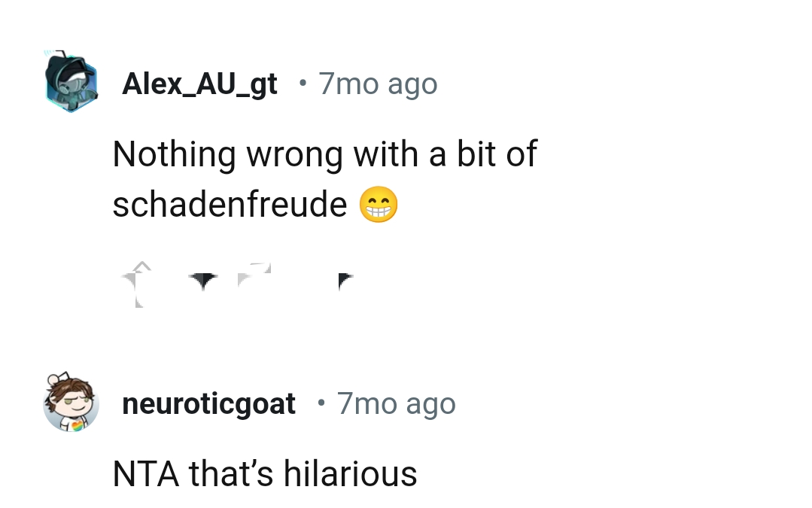Open neuroticgoat's profile via username

(x=208, y=403)
